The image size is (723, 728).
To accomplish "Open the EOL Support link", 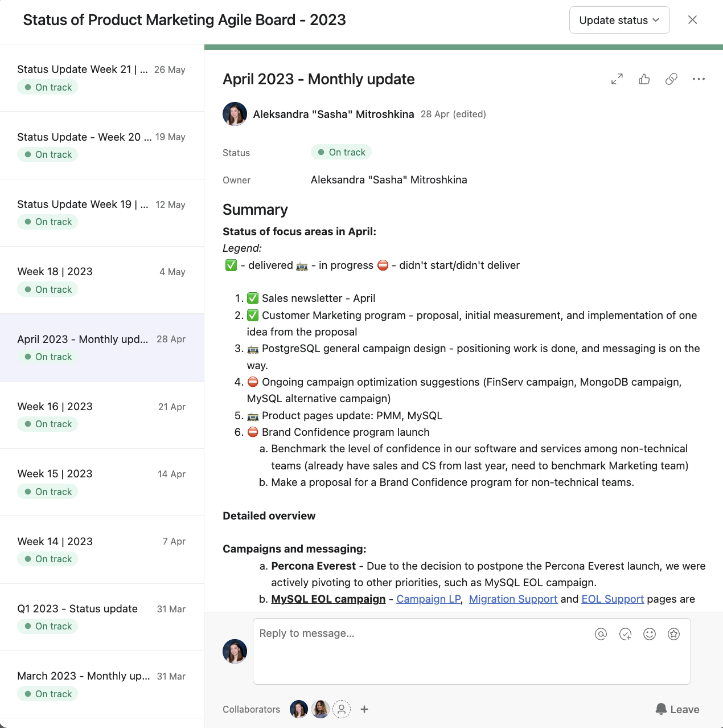I will [613, 599].
